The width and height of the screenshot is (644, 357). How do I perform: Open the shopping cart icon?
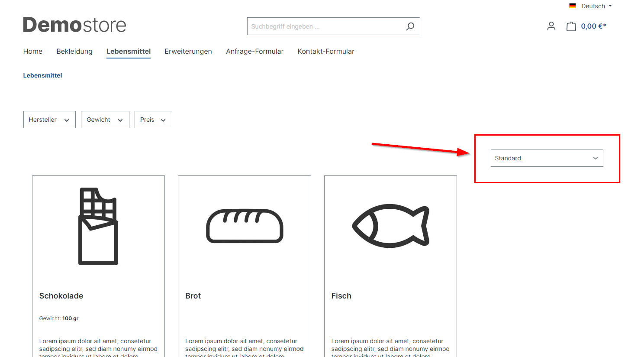click(x=571, y=26)
